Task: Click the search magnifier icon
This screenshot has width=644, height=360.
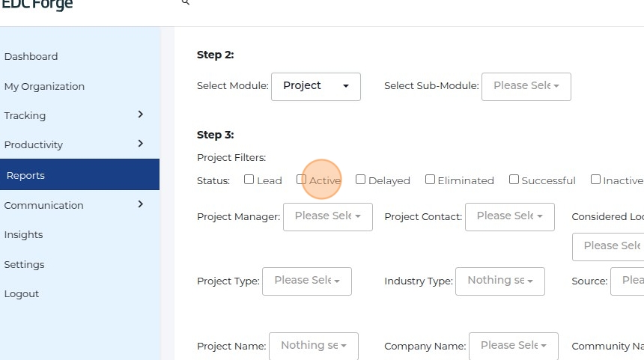Action: coord(186,3)
